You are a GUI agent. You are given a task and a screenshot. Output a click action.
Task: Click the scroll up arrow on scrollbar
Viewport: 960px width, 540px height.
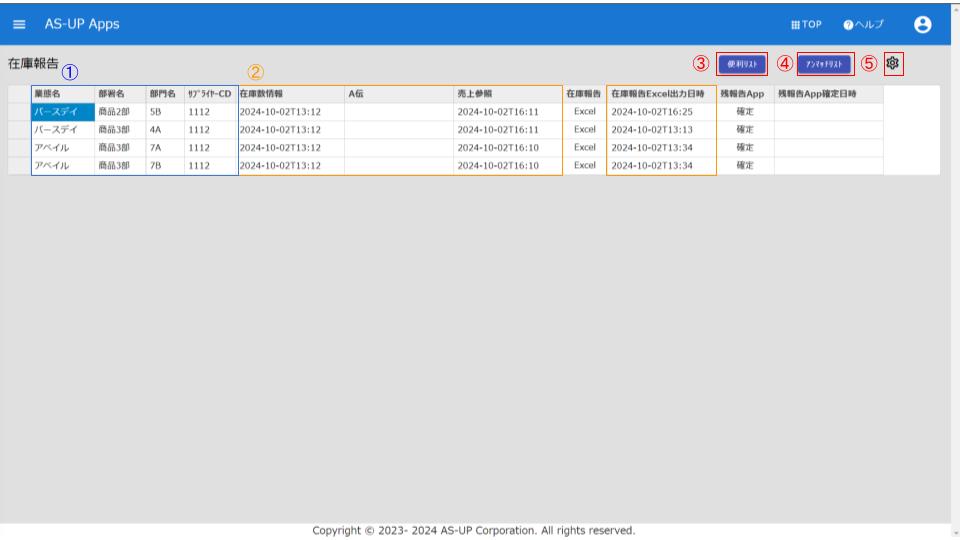pos(955,8)
